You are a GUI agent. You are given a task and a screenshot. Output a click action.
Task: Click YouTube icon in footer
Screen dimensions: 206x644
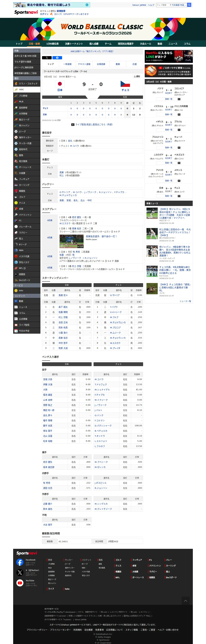tap(20, 583)
